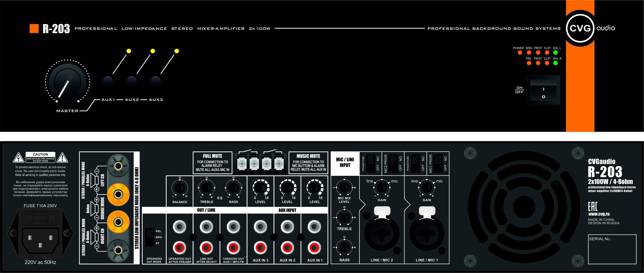Click the red AUX IN 1 RCA jack
Screen dimensions: 644x273
pyautogui.click(x=314, y=247)
